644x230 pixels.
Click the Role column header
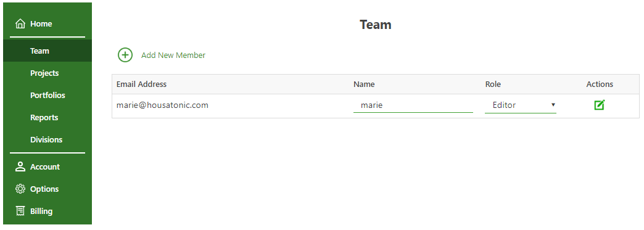493,84
